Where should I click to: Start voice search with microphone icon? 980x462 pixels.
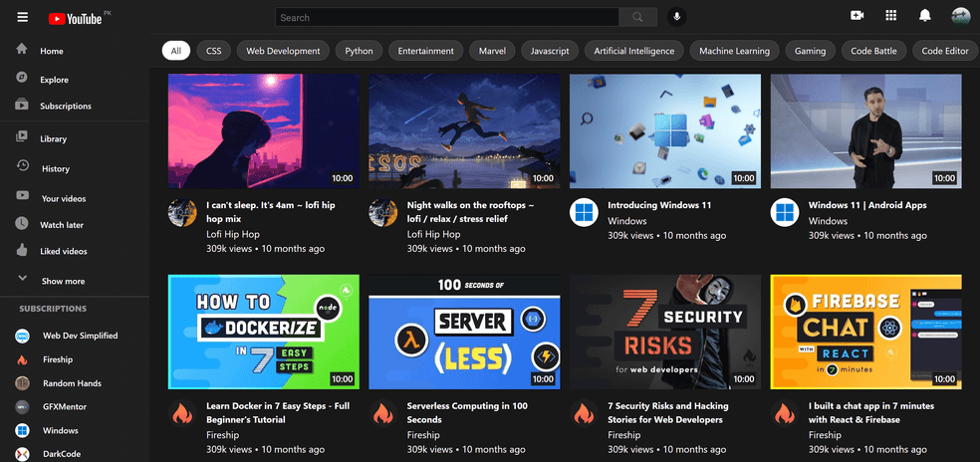point(676,18)
